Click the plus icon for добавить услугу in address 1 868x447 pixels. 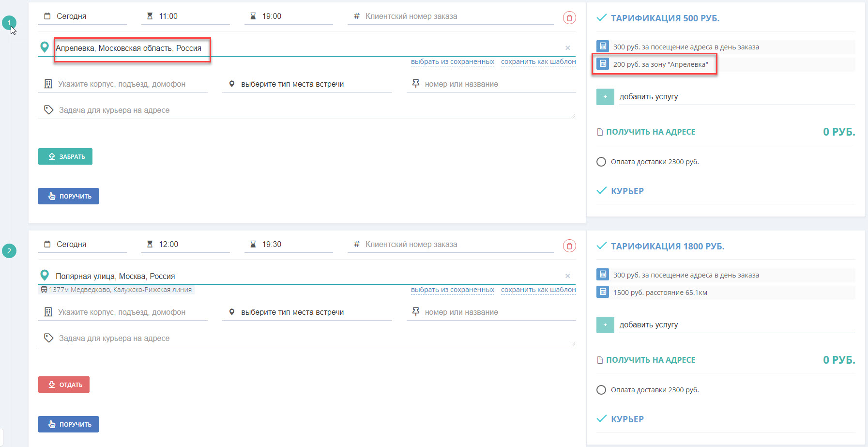coord(605,97)
